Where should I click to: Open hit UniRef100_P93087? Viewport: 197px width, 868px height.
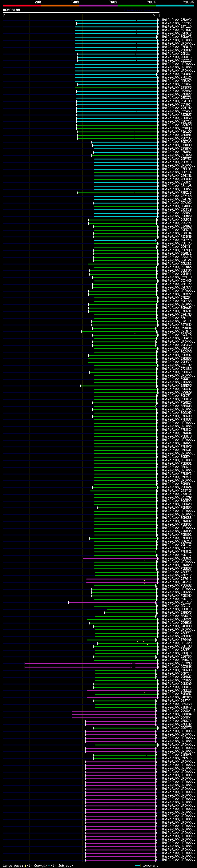pyautogui.click(x=177, y=84)
